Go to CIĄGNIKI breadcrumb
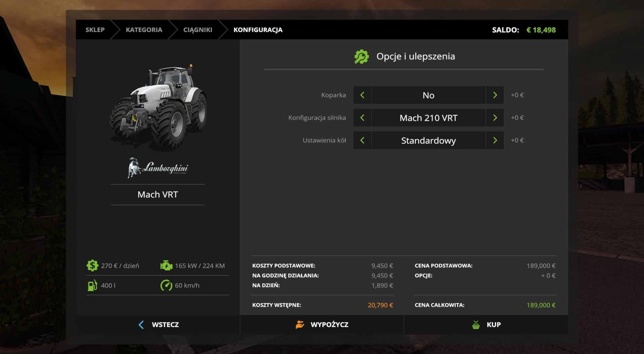 pyautogui.click(x=198, y=30)
